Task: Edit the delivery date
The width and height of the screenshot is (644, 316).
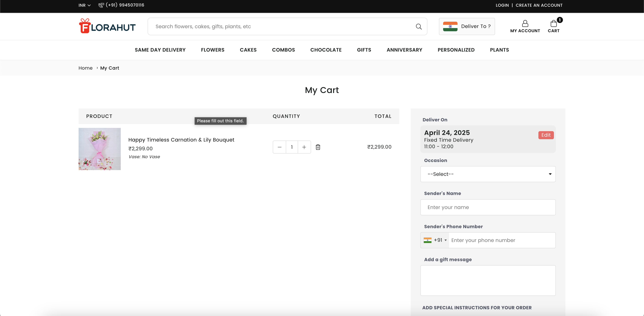Action: 546,135
